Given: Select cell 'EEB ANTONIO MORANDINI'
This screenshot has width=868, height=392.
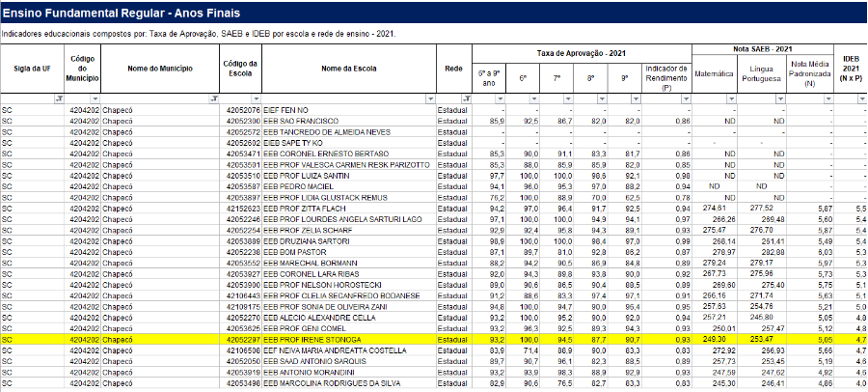Looking at the screenshot, I should [349, 372].
